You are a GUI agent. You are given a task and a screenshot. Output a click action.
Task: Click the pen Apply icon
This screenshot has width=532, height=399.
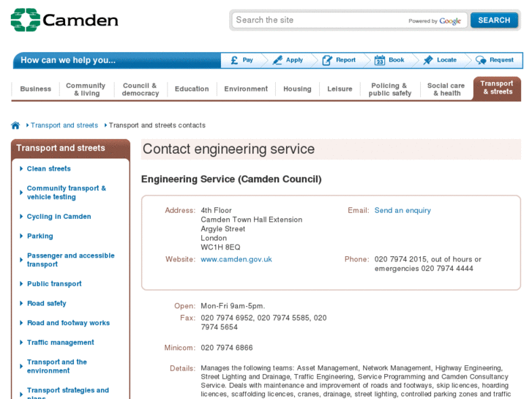click(x=277, y=60)
